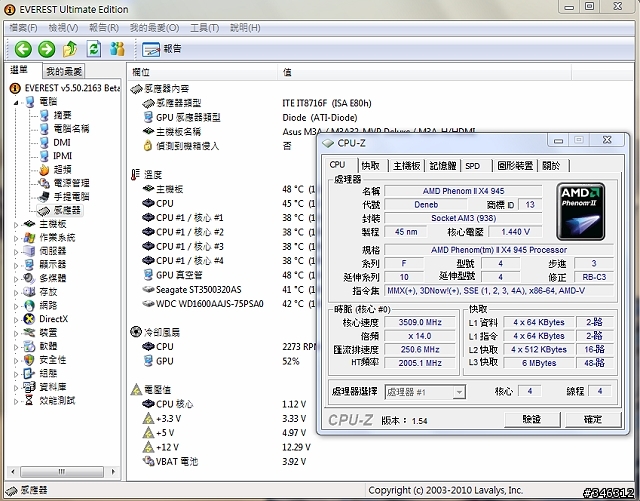
Task: Select the DMI tree item icon
Action: (x=44, y=143)
